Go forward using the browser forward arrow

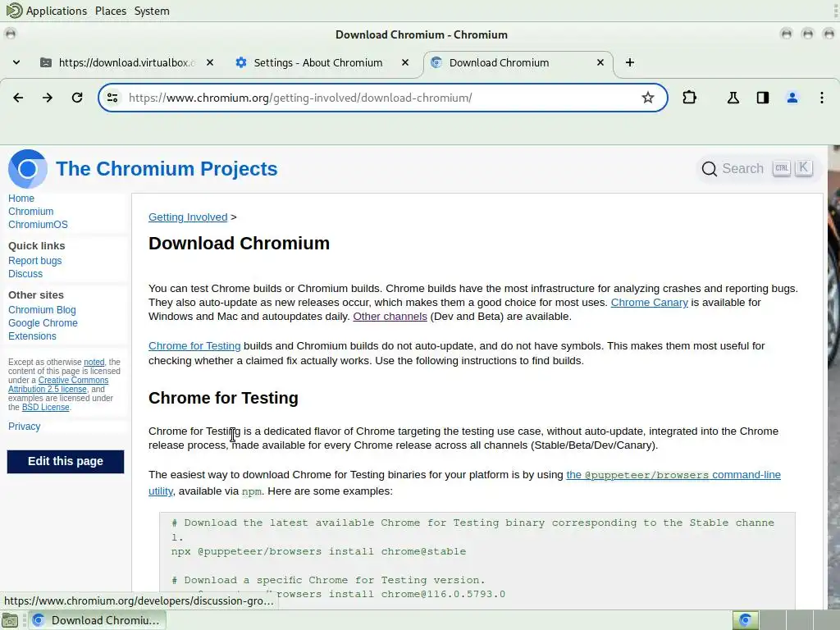48,98
